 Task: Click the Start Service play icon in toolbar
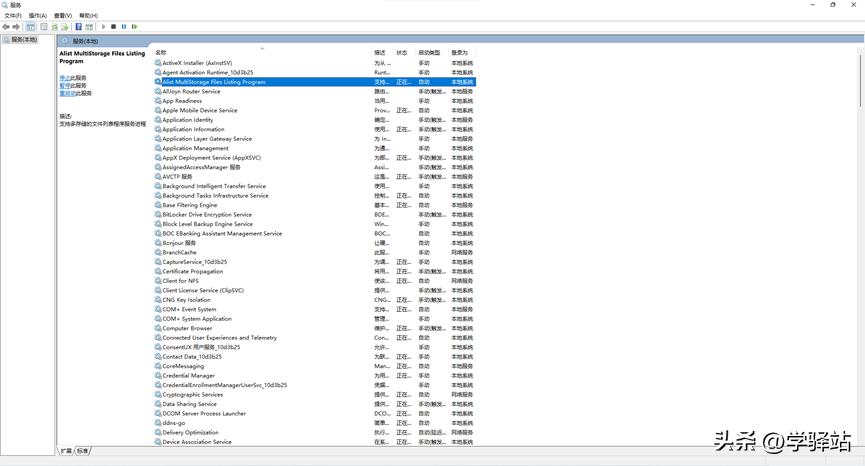pos(103,27)
